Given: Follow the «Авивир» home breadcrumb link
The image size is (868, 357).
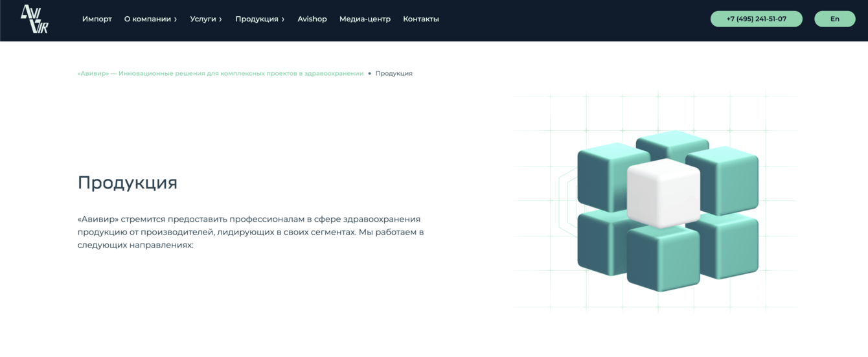Looking at the screenshot, I should point(220,73).
